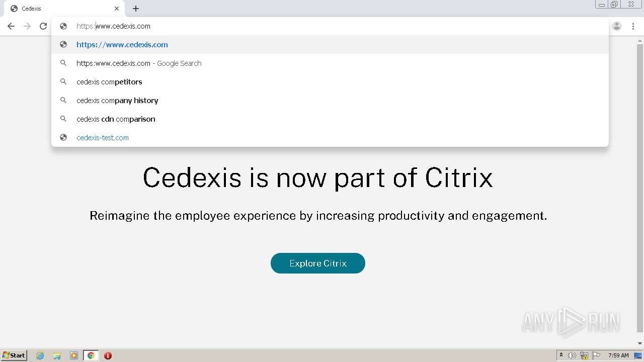
Task: Select 'cedexis company history' suggestion
Action: pos(117,101)
